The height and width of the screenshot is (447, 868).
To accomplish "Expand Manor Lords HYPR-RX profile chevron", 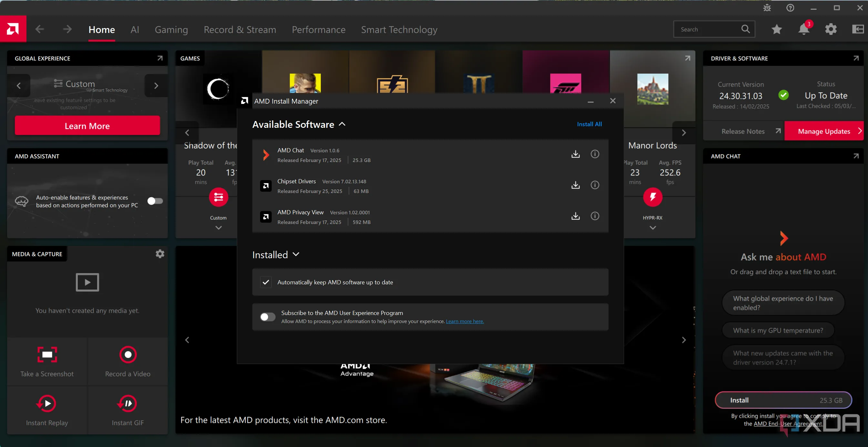I will [653, 228].
